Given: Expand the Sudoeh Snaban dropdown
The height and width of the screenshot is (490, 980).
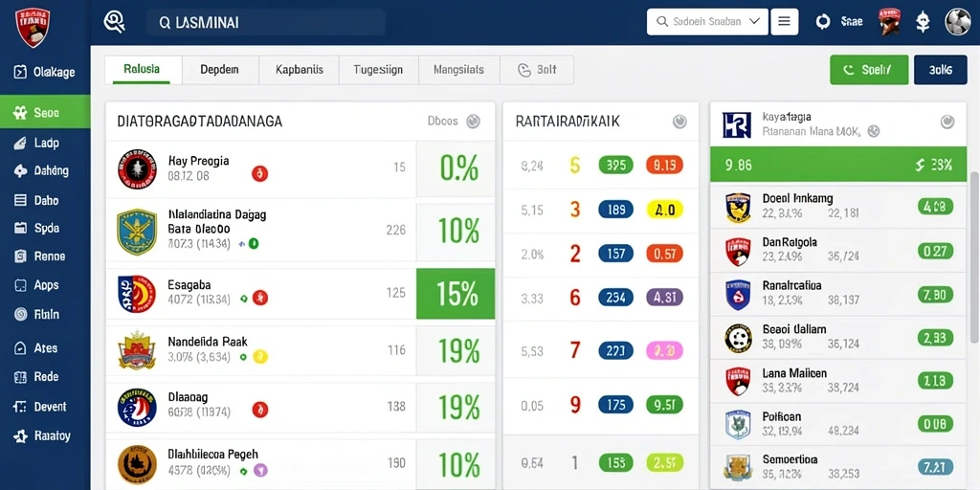Looking at the screenshot, I should click(707, 22).
